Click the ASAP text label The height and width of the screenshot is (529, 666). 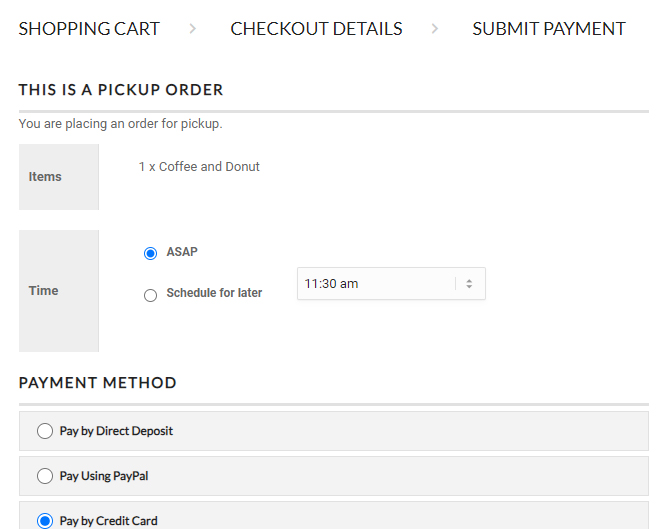pos(182,252)
